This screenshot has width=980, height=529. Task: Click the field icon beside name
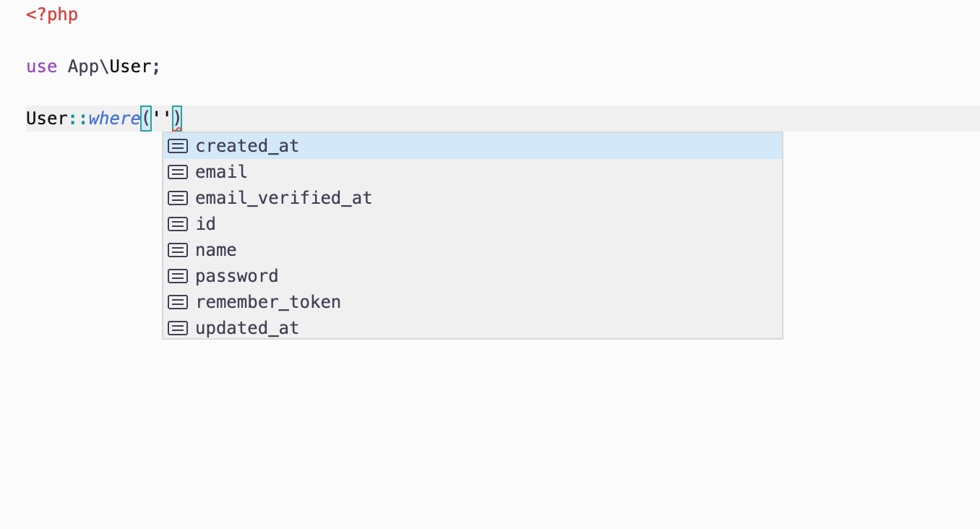(178, 250)
